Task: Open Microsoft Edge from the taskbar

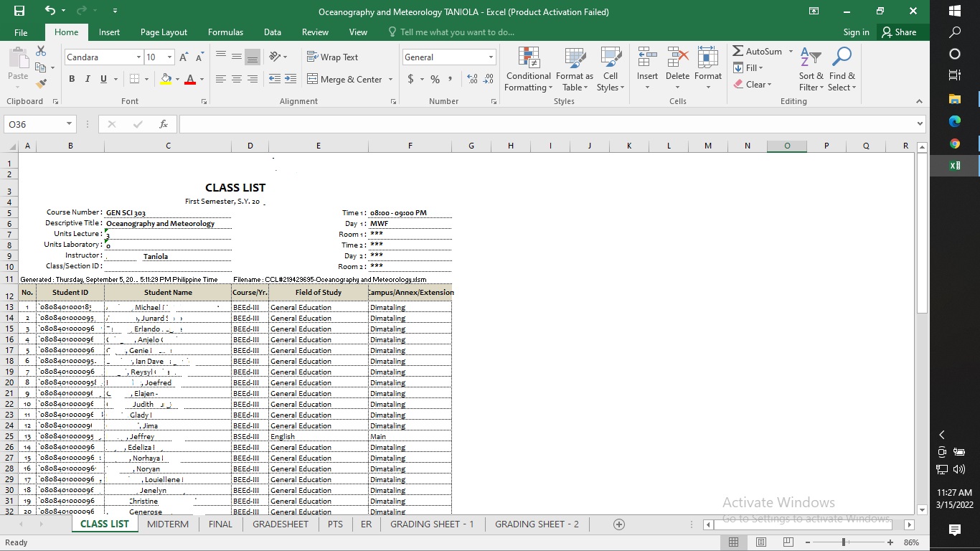Action: pos(954,121)
